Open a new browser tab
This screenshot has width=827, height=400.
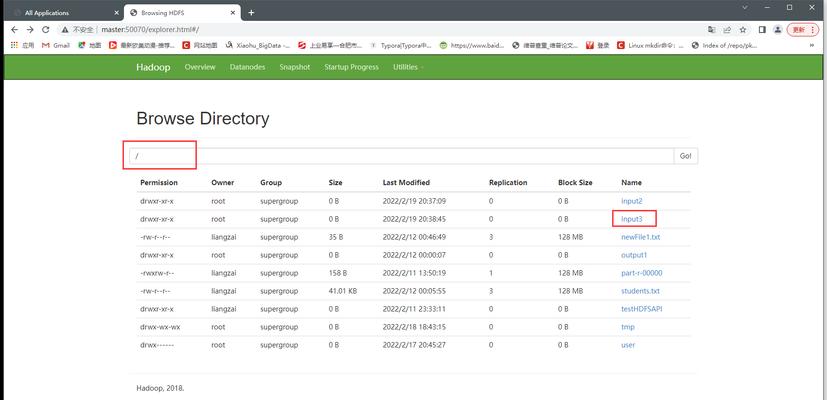251,13
